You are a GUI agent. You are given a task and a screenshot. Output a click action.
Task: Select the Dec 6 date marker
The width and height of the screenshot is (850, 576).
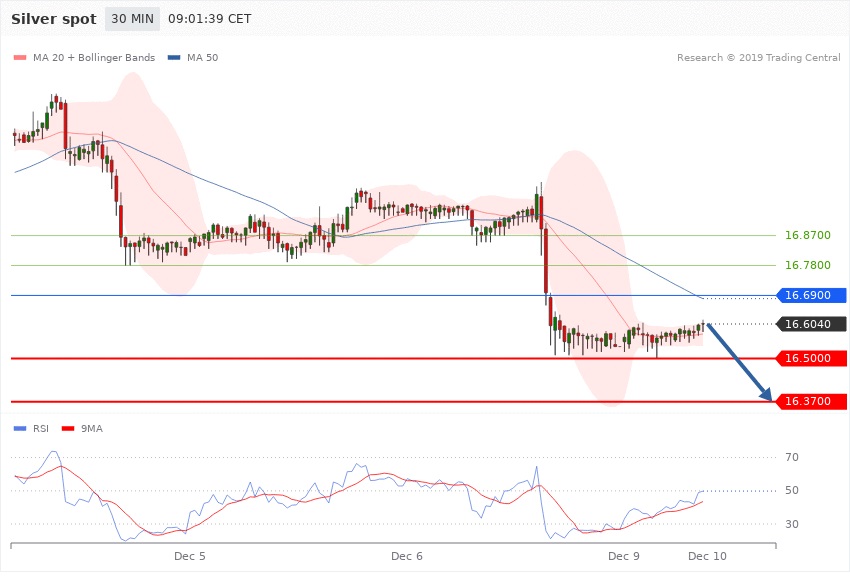pos(406,555)
